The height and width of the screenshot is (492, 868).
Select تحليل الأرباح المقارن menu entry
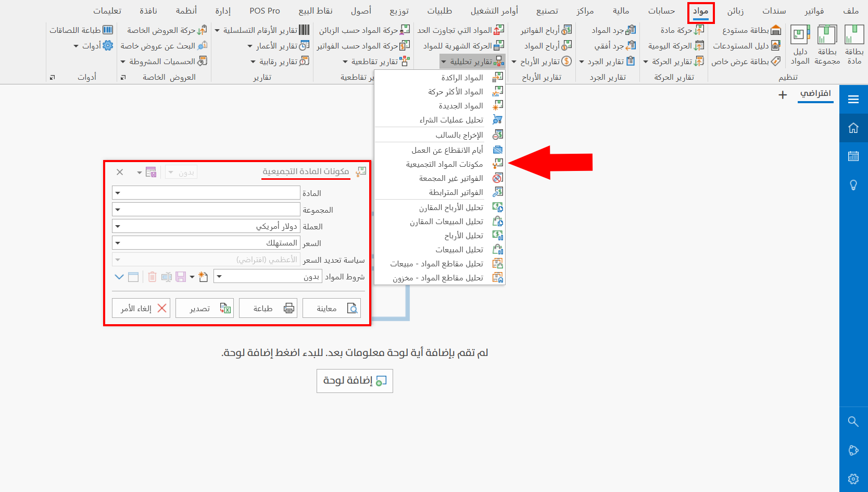coord(439,207)
